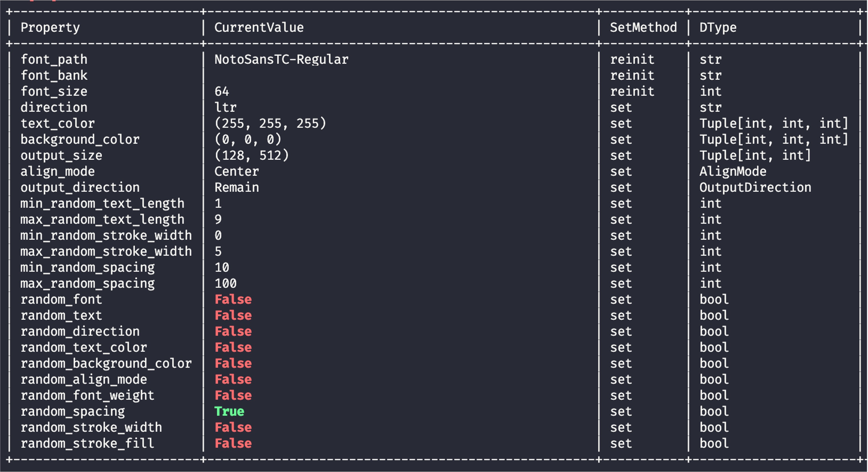Click the direction value ltr
The image size is (868, 472).
point(225,108)
